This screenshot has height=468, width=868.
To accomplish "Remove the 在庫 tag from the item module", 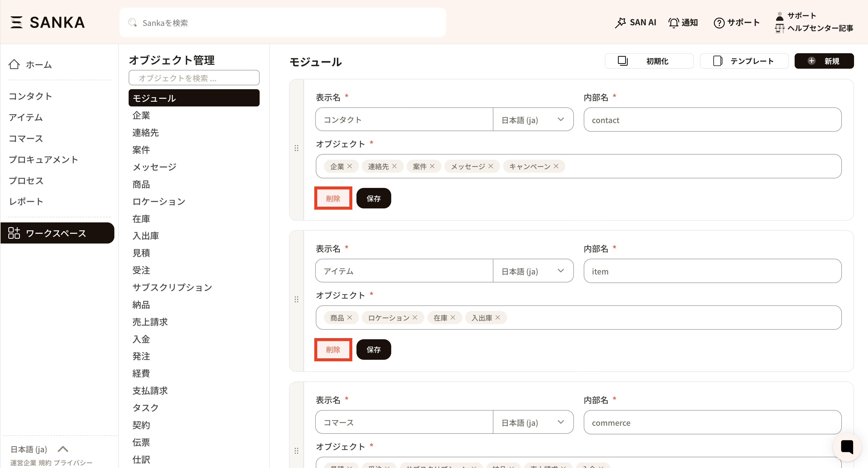I will click(452, 318).
